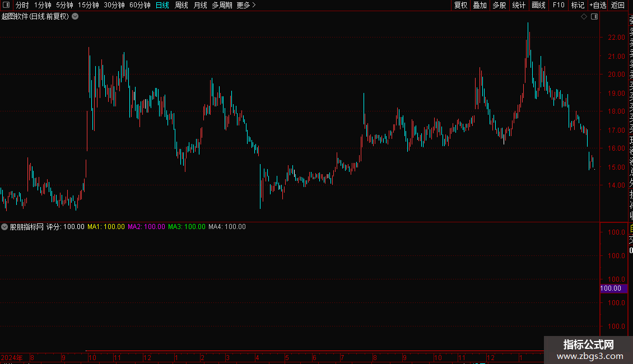Screen dimensions: 633x364
Task: Switch to 分时 intraday view
Action: click(22, 5)
